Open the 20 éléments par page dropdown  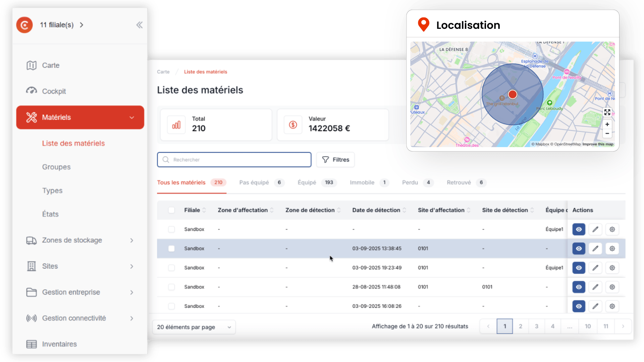[194, 327]
